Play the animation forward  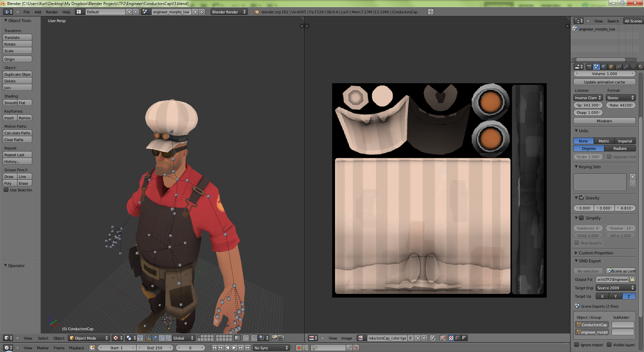(x=234, y=348)
